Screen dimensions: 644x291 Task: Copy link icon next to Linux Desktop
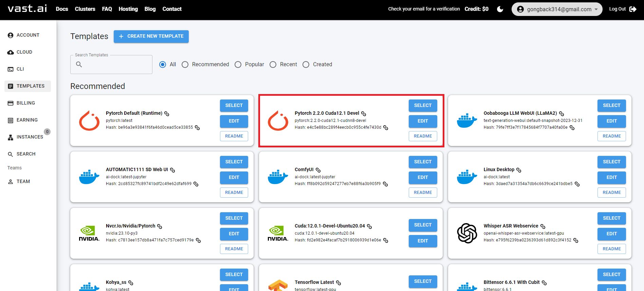(x=519, y=170)
